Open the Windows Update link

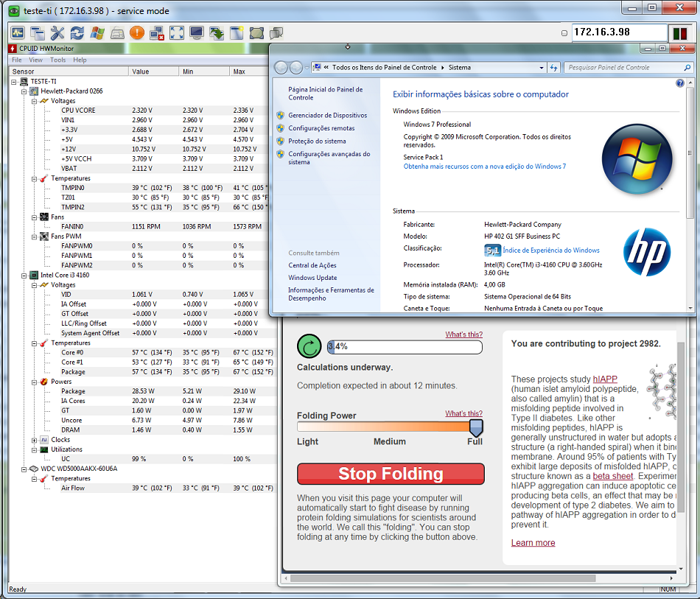click(312, 278)
